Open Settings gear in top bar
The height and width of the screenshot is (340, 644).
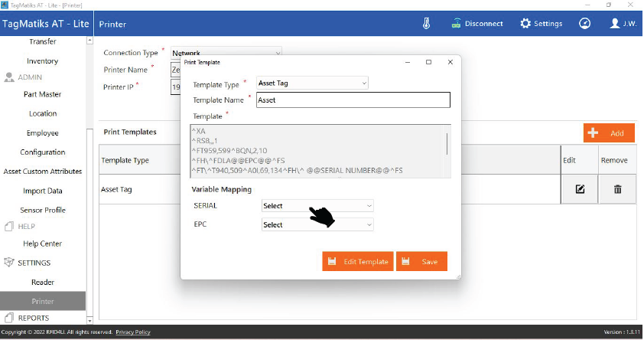525,23
